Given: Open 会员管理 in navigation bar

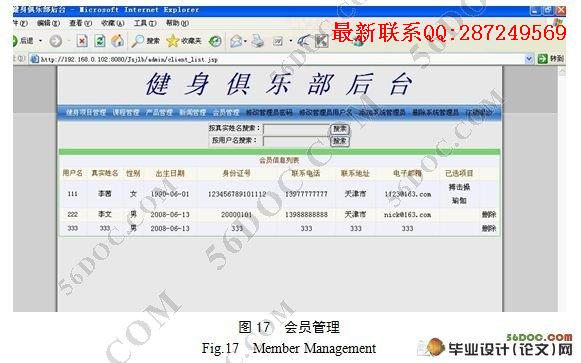Looking at the screenshot, I should (x=226, y=112).
